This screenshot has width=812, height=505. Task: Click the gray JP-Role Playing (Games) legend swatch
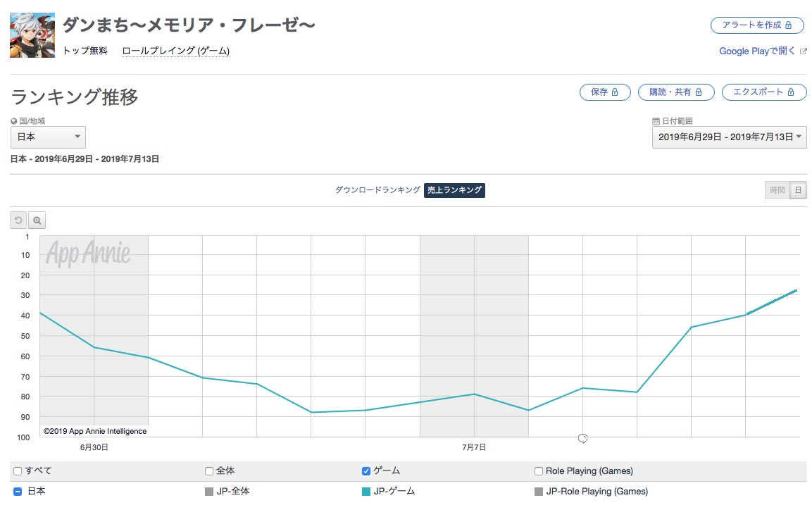[539, 492]
